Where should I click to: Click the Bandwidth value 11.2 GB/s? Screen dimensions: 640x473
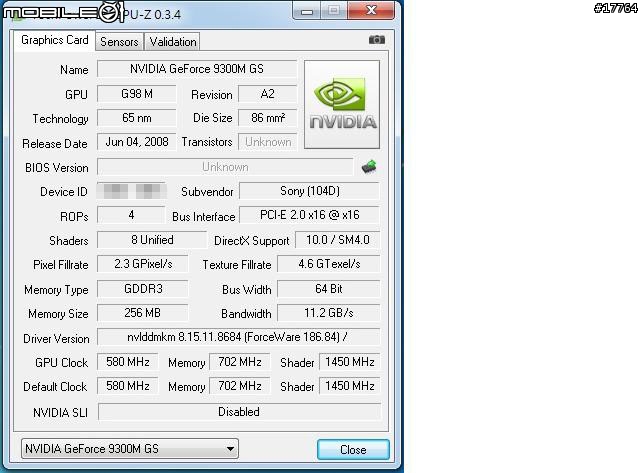point(329,313)
